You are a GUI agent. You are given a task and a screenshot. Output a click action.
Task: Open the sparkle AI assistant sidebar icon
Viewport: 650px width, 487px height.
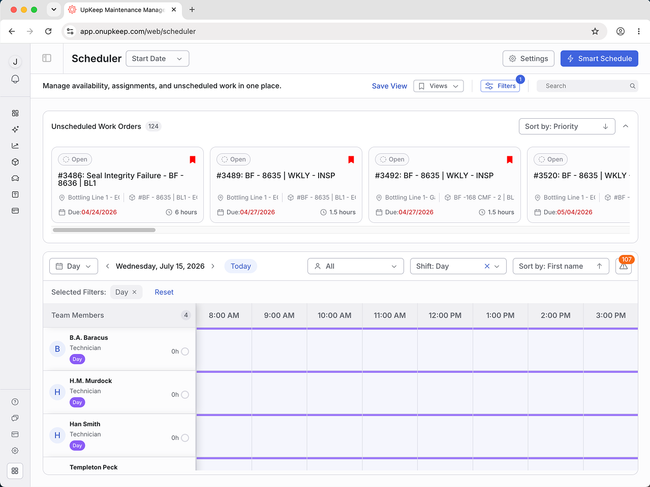[15, 129]
